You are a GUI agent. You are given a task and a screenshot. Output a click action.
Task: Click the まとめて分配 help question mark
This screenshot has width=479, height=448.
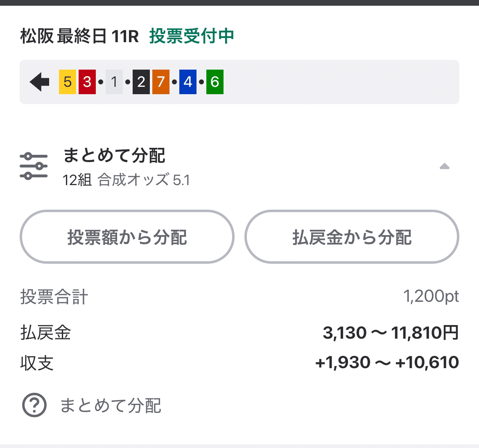[x=35, y=406]
